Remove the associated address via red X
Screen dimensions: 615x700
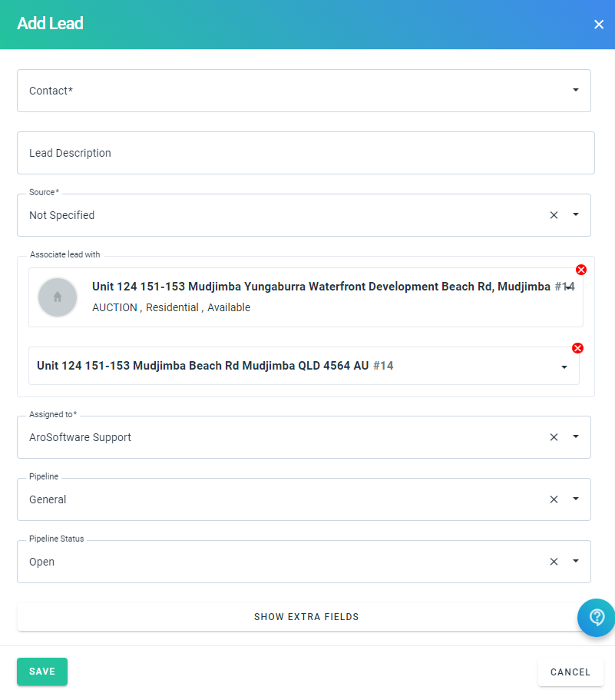tap(577, 348)
